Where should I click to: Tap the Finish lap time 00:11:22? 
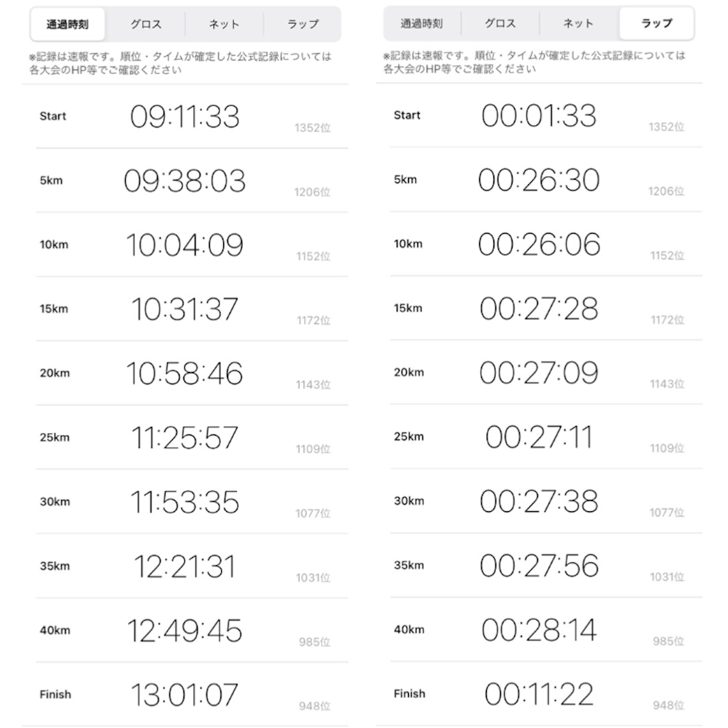click(539, 694)
